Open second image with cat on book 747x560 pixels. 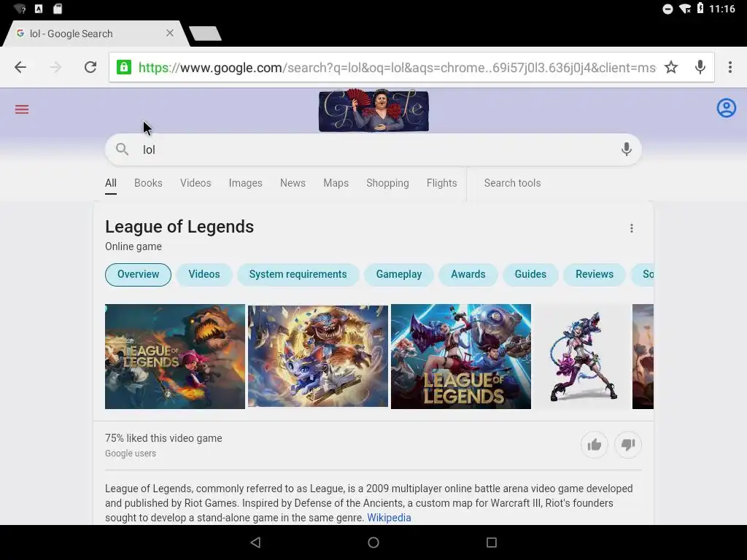318,357
